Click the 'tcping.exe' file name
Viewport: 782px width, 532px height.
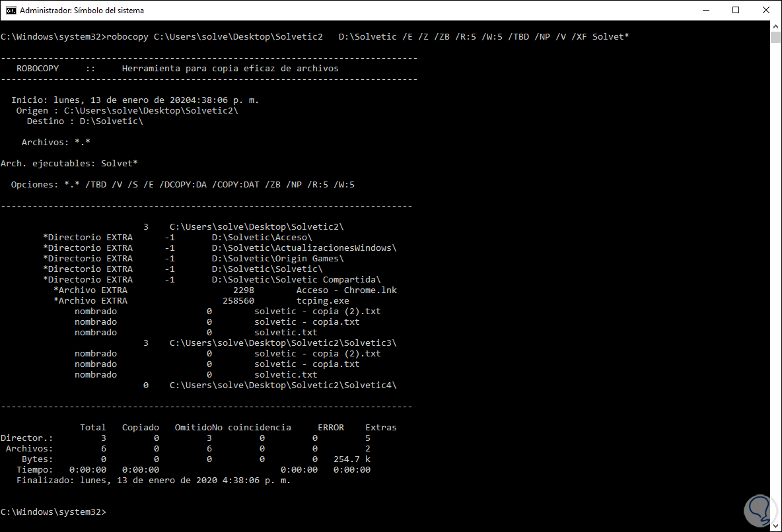pyautogui.click(x=323, y=300)
